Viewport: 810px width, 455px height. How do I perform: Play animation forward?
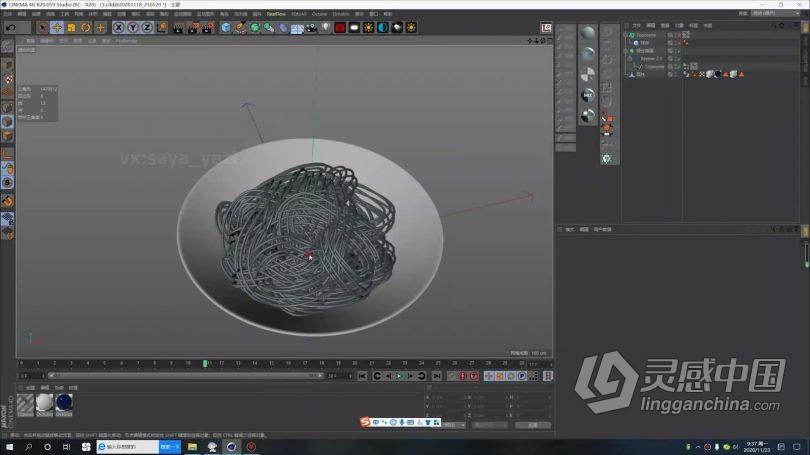pyautogui.click(x=399, y=376)
